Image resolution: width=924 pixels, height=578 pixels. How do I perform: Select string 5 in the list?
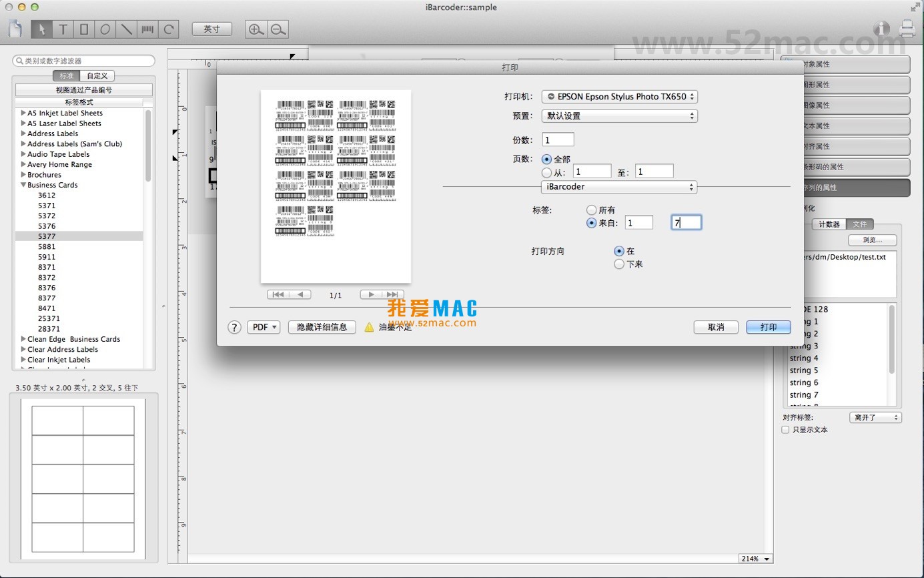(804, 370)
